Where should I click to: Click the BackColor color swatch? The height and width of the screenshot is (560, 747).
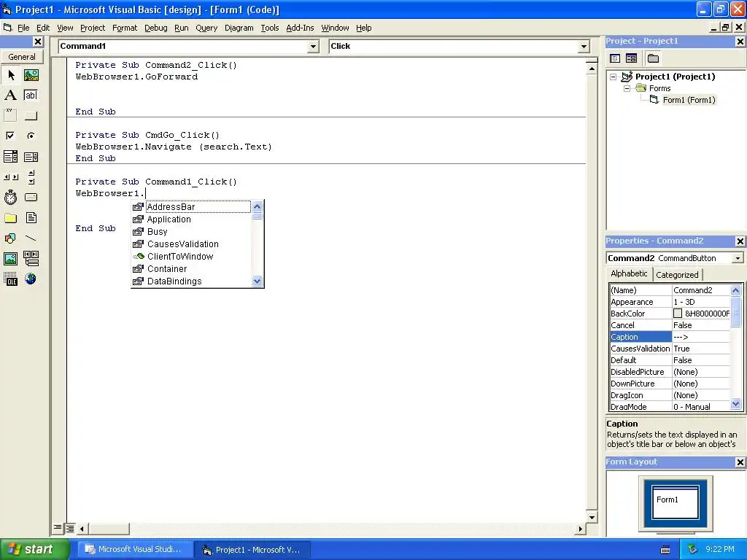coord(678,314)
